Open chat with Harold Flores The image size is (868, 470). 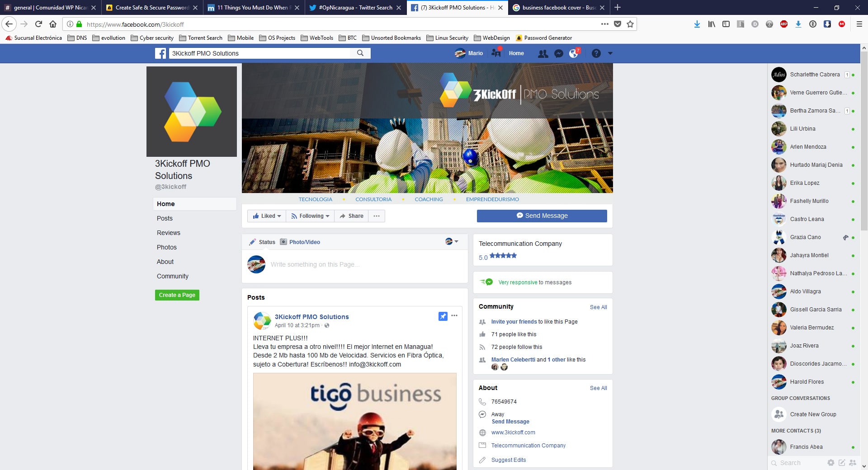click(812, 382)
